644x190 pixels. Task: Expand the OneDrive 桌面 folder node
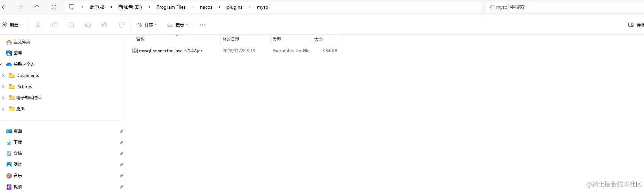3,109
